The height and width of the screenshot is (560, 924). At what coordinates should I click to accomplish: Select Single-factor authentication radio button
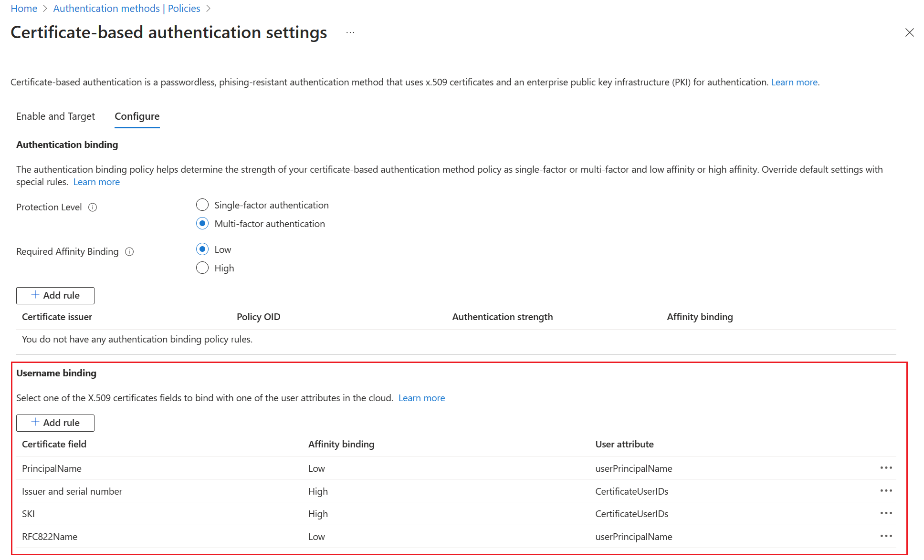(x=203, y=205)
